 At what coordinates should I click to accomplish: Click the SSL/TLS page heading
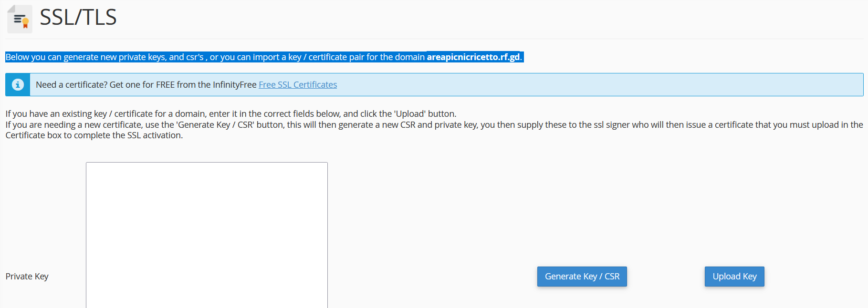78,18
